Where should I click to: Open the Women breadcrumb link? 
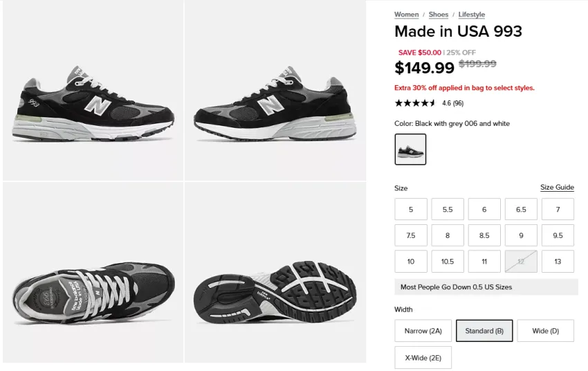click(406, 15)
